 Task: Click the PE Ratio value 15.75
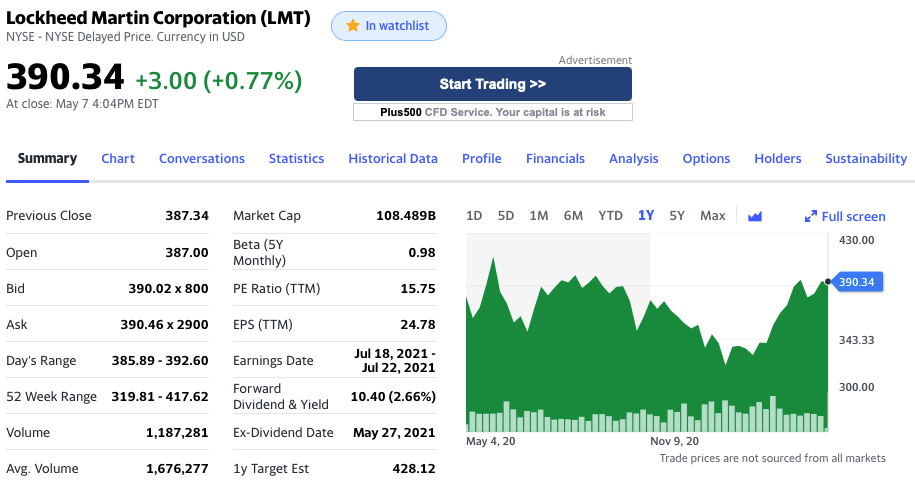418,288
